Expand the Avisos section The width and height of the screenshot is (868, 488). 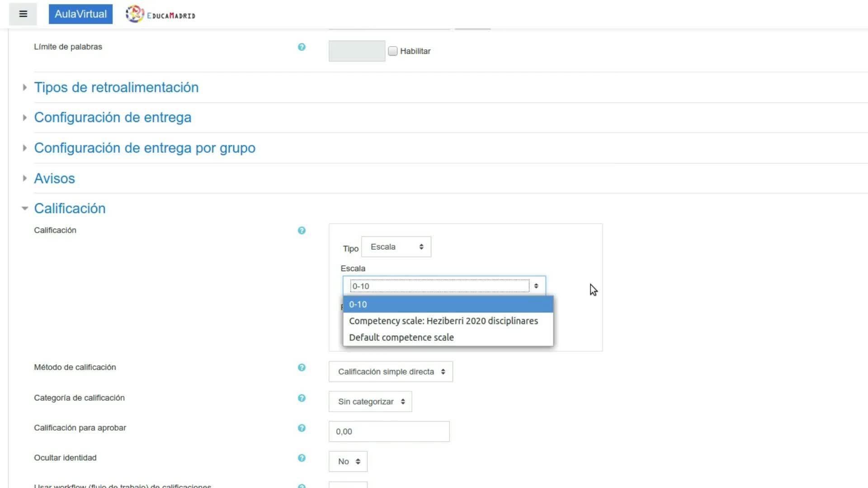[x=54, y=178]
